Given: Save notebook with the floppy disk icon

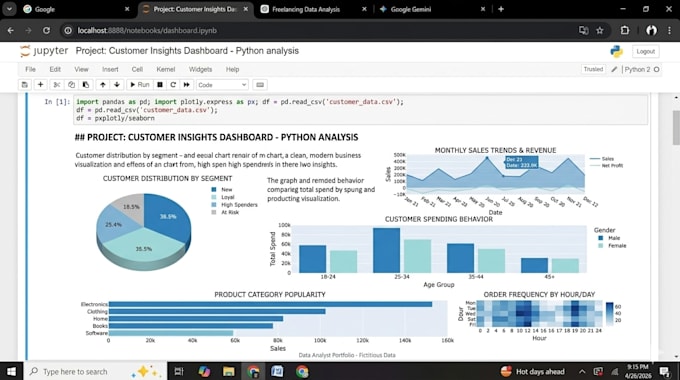Looking at the screenshot, I should tap(24, 85).
